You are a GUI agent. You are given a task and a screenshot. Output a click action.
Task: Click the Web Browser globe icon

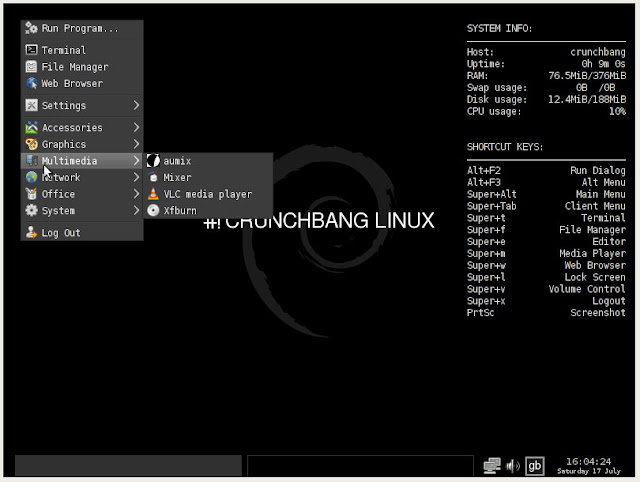(x=31, y=83)
